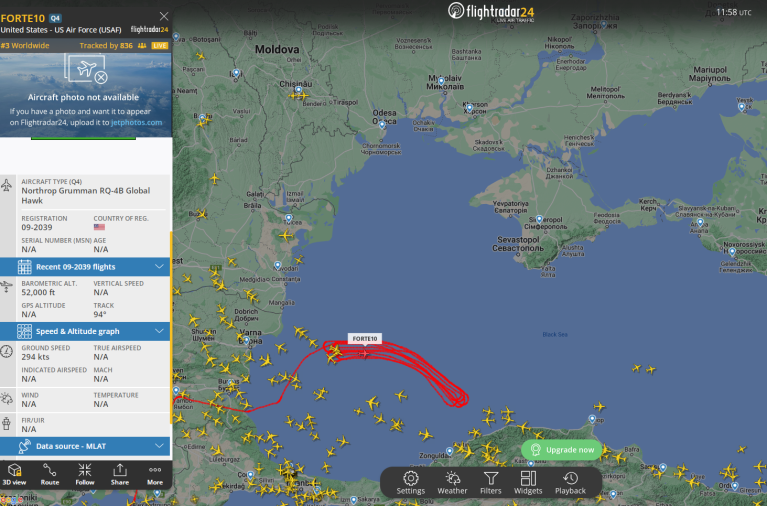Open the 3D view of FORTE10
The height and width of the screenshot is (506, 767).
pyautogui.click(x=14, y=474)
